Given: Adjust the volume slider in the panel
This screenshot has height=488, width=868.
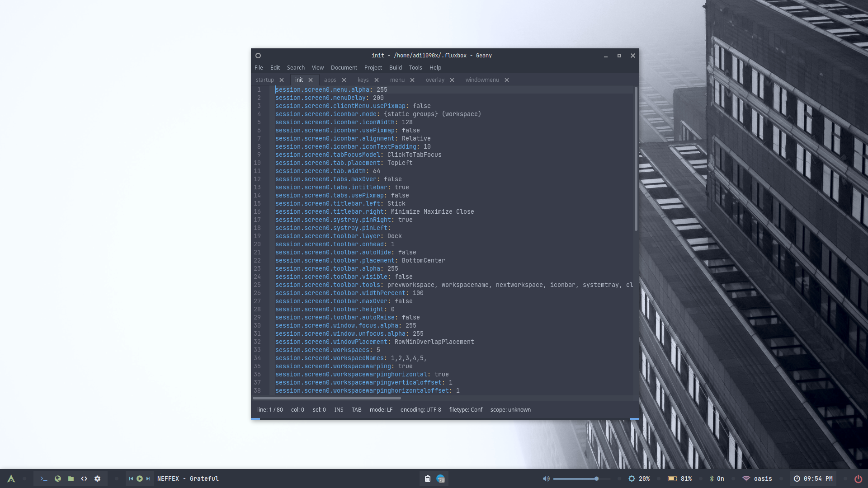Looking at the screenshot, I should [x=581, y=479].
